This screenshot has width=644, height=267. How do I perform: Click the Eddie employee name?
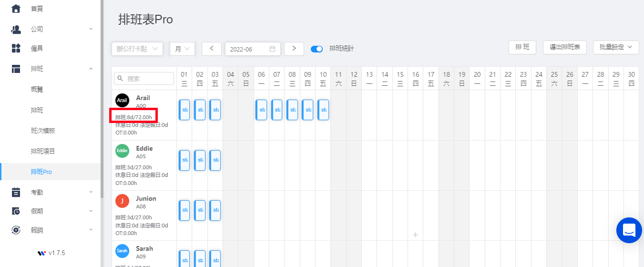pos(145,148)
